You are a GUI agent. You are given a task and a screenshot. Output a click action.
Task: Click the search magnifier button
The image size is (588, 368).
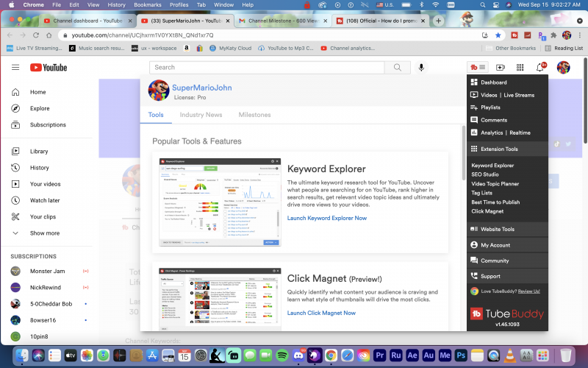point(398,68)
